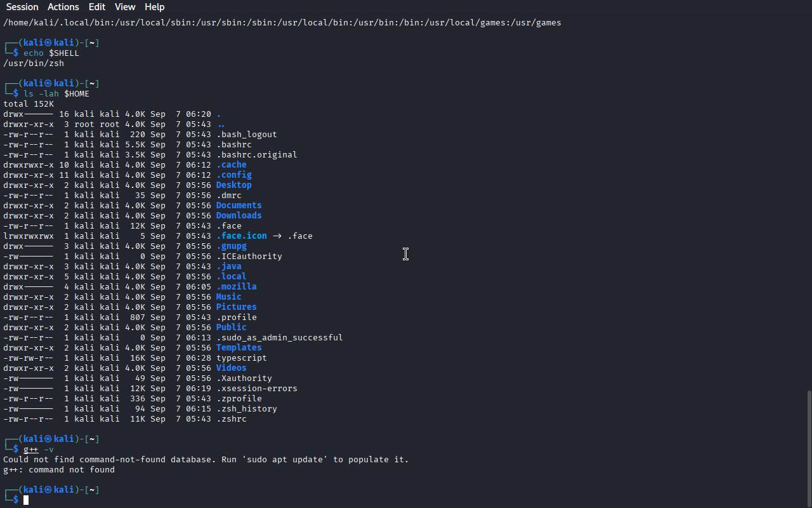Click the .dmrc file name

(x=229, y=196)
